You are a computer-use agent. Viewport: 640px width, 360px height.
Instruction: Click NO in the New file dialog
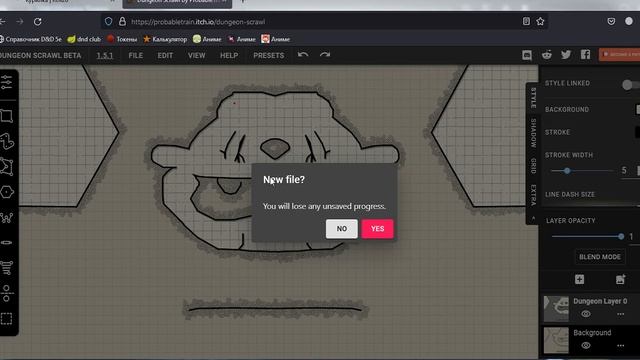(x=342, y=229)
